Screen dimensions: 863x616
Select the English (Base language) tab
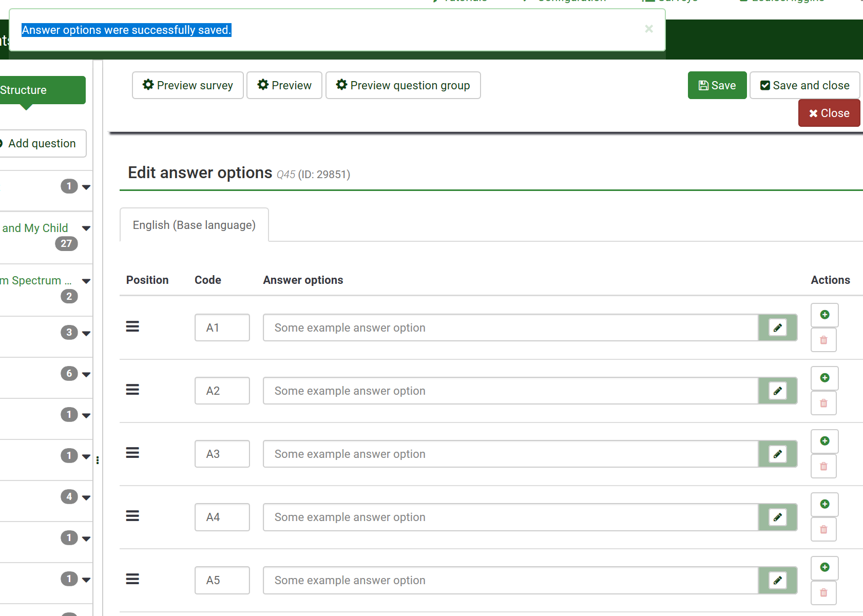[194, 225]
